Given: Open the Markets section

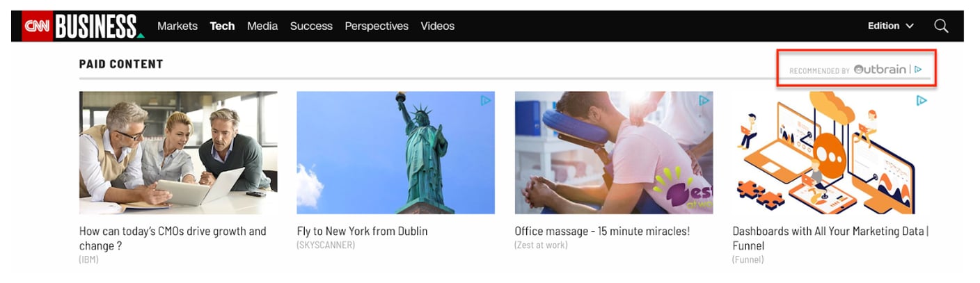Looking at the screenshot, I should (x=177, y=26).
